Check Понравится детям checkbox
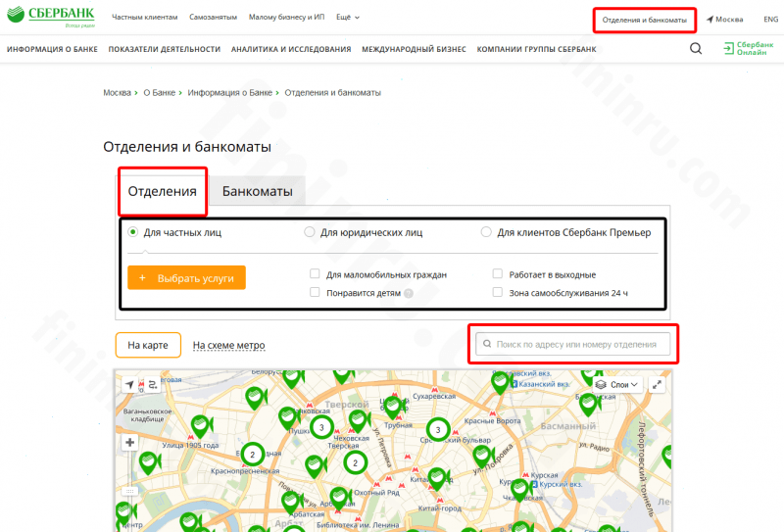This screenshot has height=532, width=784. click(x=315, y=292)
